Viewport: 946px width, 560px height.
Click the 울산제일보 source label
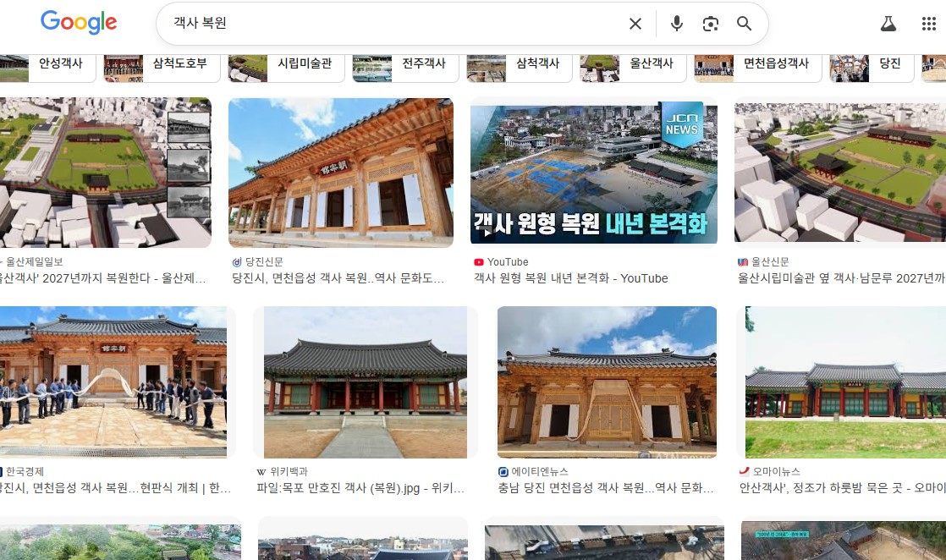(x=35, y=262)
